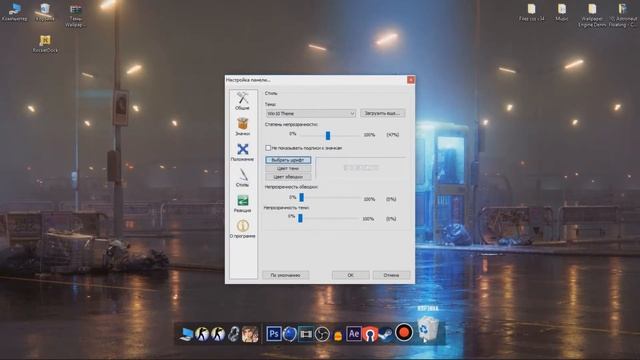Click the Отмена cancel button

pyautogui.click(x=391, y=275)
